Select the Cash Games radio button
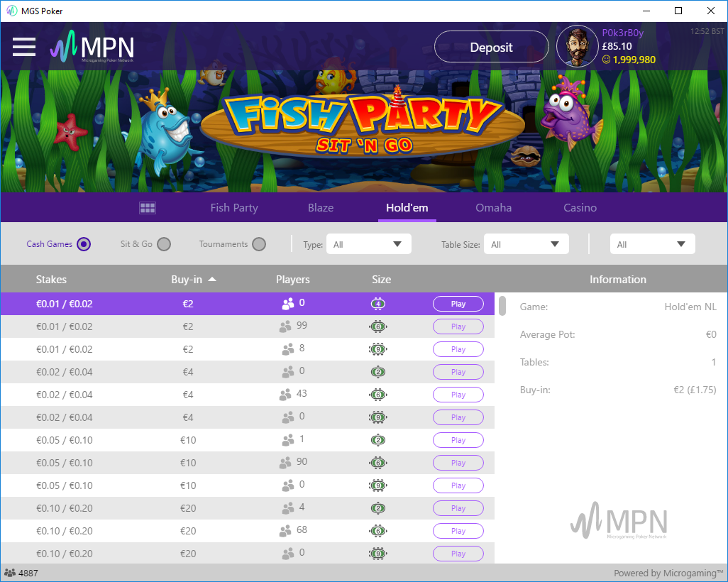The image size is (728, 582). [84, 244]
